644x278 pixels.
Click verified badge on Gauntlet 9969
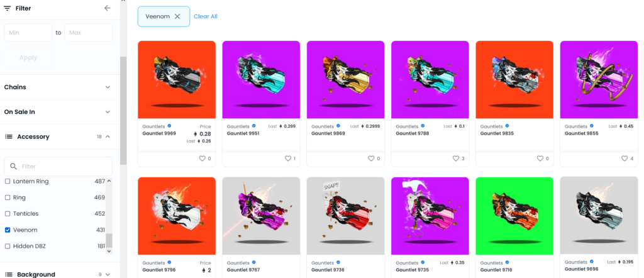pyautogui.click(x=169, y=126)
